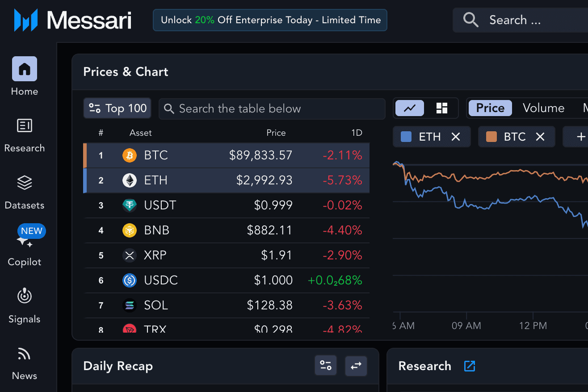The width and height of the screenshot is (588, 392).
Task: Open Signals in the sidebar
Action: [x=25, y=306]
